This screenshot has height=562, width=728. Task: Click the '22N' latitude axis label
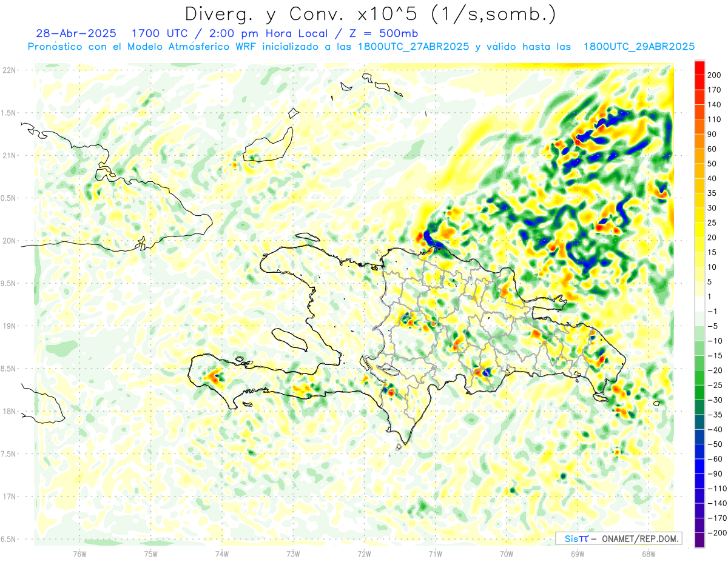(9, 70)
